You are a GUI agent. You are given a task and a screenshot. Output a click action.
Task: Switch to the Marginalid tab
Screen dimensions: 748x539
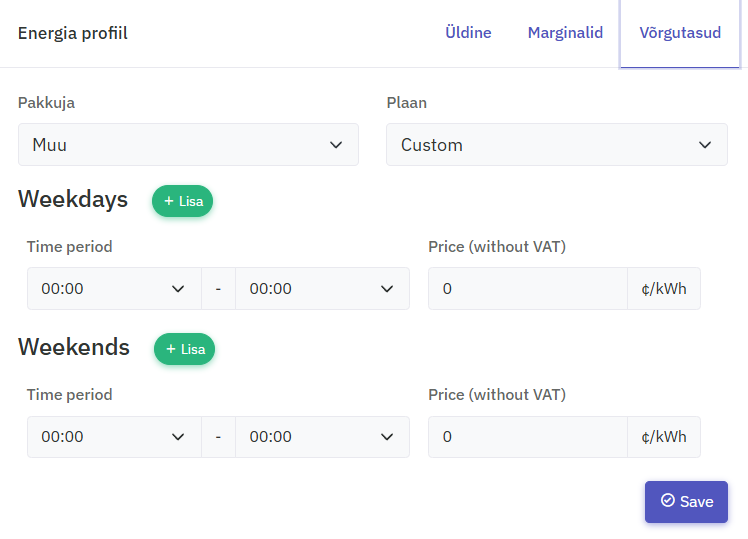click(565, 33)
